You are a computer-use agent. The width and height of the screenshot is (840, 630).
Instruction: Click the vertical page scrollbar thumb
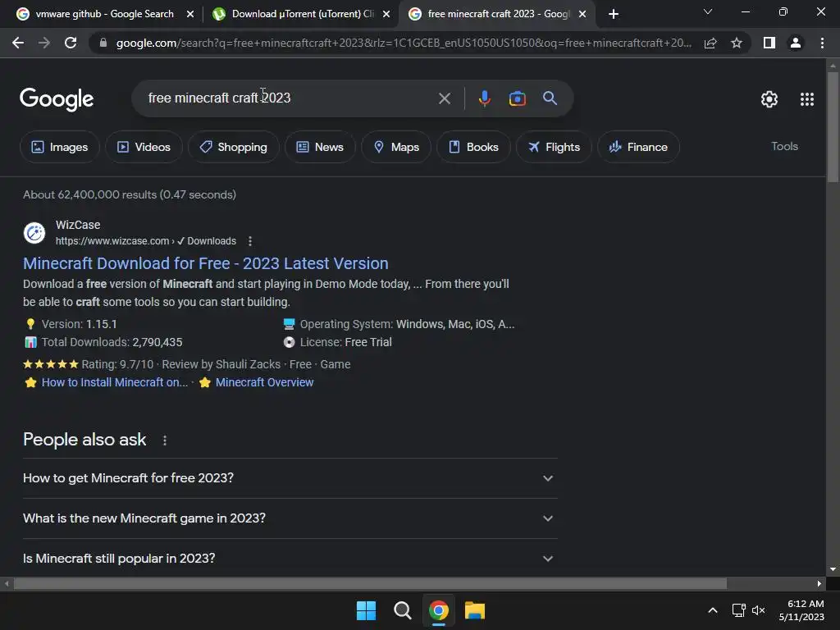[833, 127]
